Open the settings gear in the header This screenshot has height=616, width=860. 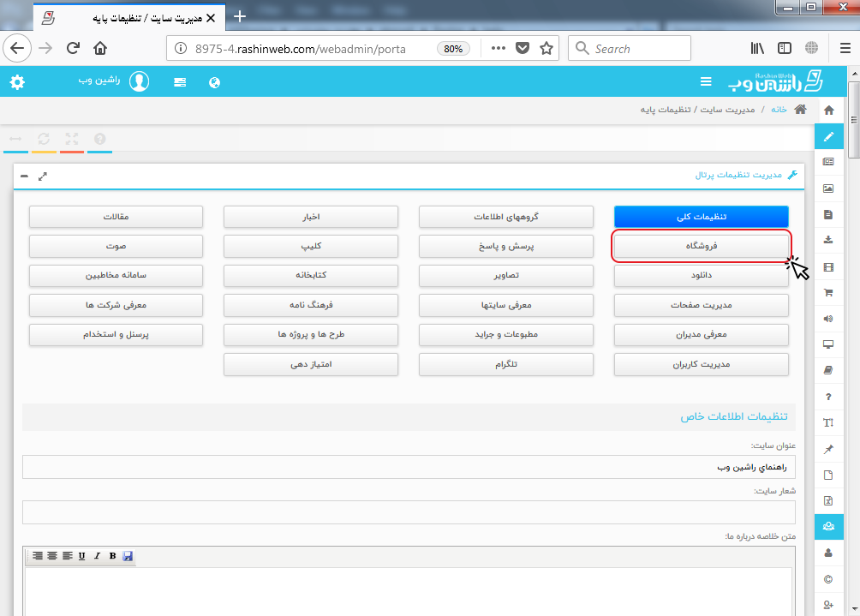click(17, 82)
